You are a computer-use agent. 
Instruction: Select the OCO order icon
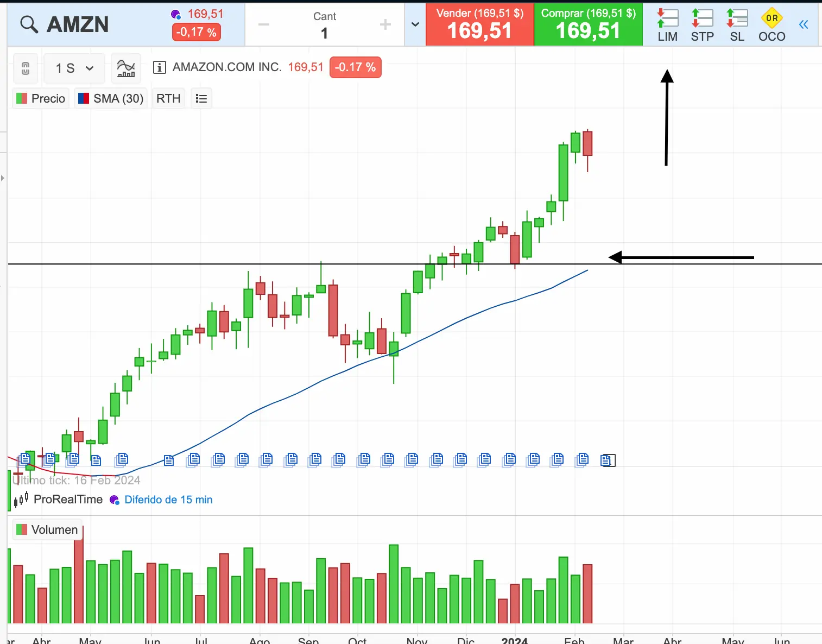772,25
